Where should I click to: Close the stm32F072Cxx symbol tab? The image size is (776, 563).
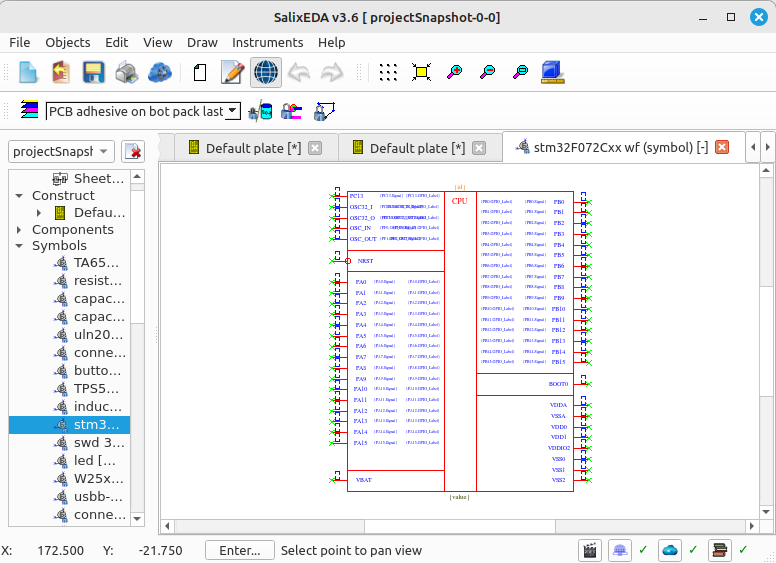point(722,147)
